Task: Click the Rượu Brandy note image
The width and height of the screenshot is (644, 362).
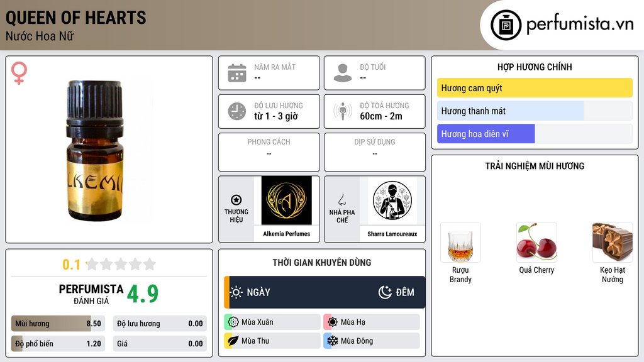Action: pos(460,242)
